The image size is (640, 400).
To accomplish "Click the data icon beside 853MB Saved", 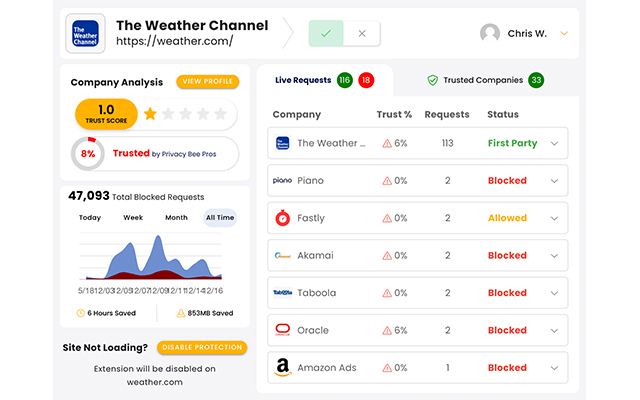I will point(180,313).
